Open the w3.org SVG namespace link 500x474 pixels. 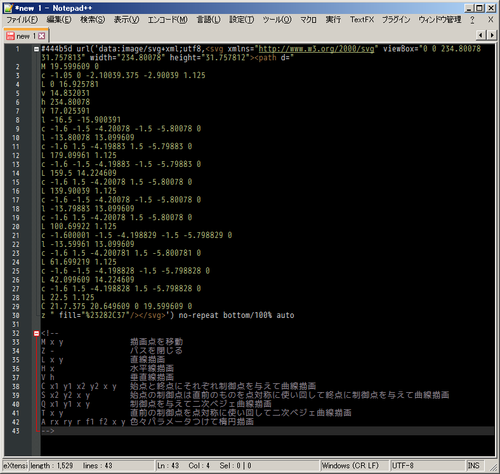tap(316, 49)
